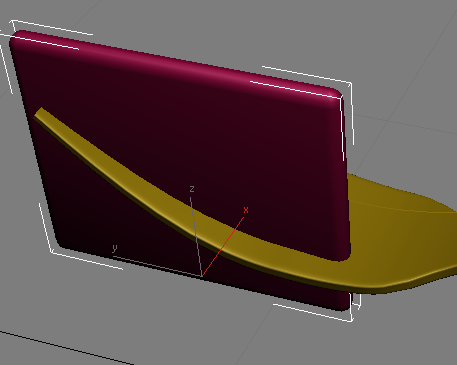
Task: Click the red x-axis line of gizmo
Action: pos(223,246)
